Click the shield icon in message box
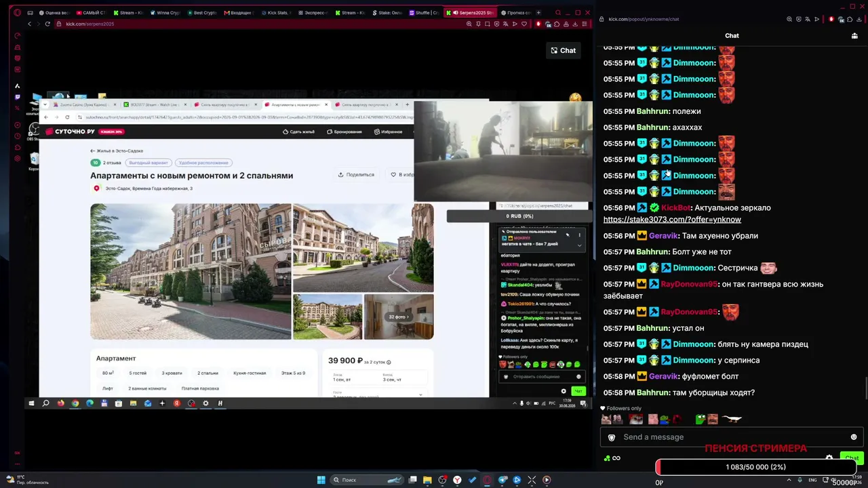This screenshot has width=868, height=488. click(612, 437)
